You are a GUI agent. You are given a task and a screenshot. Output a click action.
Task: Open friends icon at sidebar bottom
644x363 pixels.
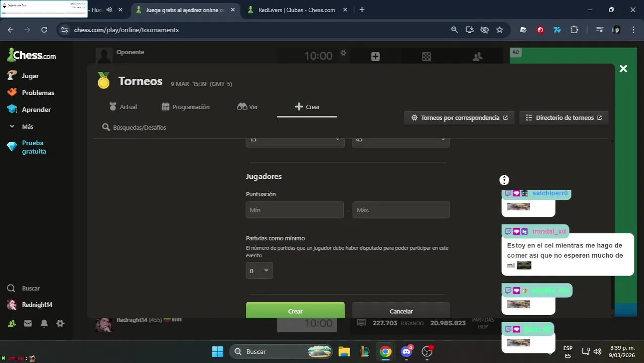point(12,324)
